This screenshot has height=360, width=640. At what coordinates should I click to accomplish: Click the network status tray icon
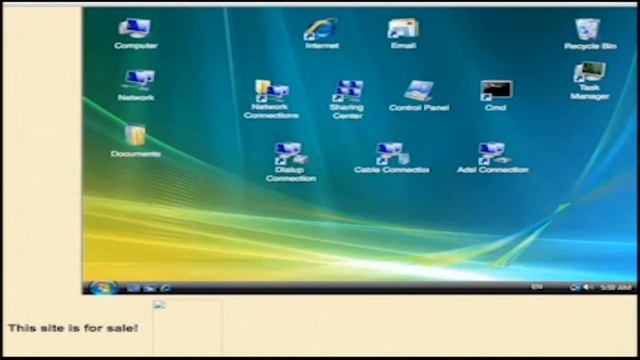click(x=575, y=287)
